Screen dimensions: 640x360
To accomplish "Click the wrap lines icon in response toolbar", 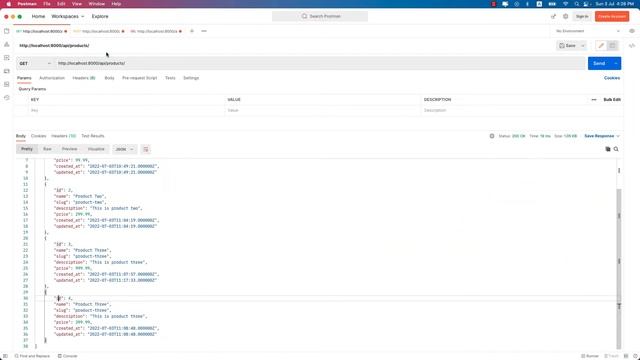I will pos(146,149).
